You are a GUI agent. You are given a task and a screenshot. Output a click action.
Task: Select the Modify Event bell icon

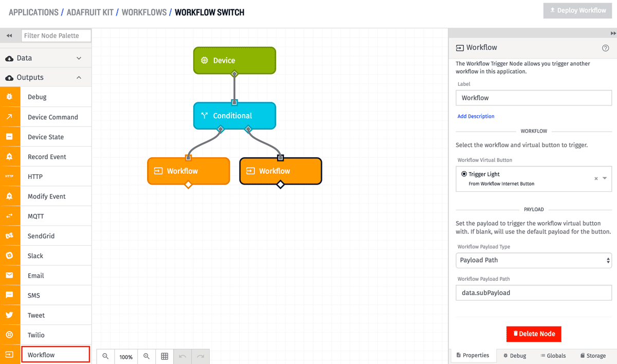(9, 196)
